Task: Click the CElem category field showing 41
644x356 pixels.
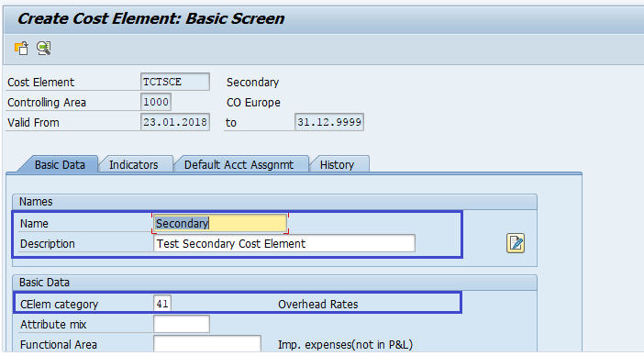Action: click(162, 304)
